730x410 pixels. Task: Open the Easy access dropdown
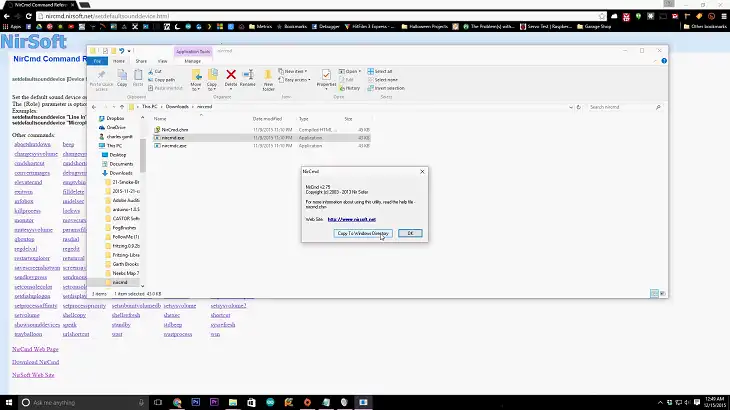[294, 80]
